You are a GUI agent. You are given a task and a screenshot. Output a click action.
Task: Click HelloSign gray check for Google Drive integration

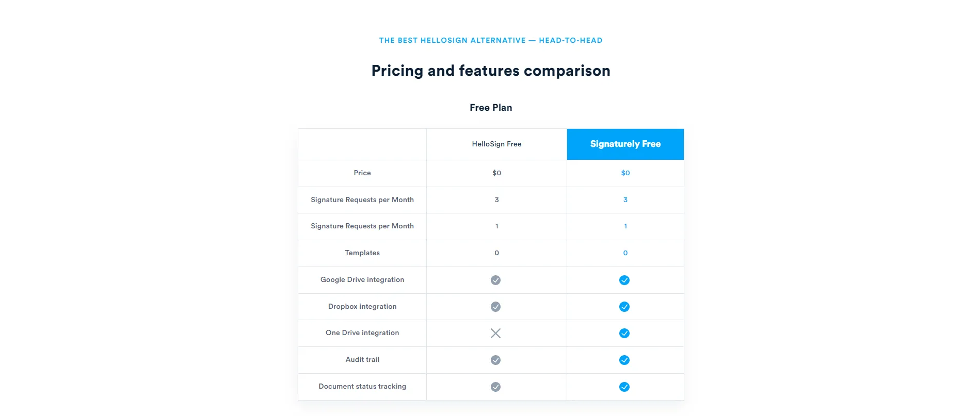coord(495,280)
